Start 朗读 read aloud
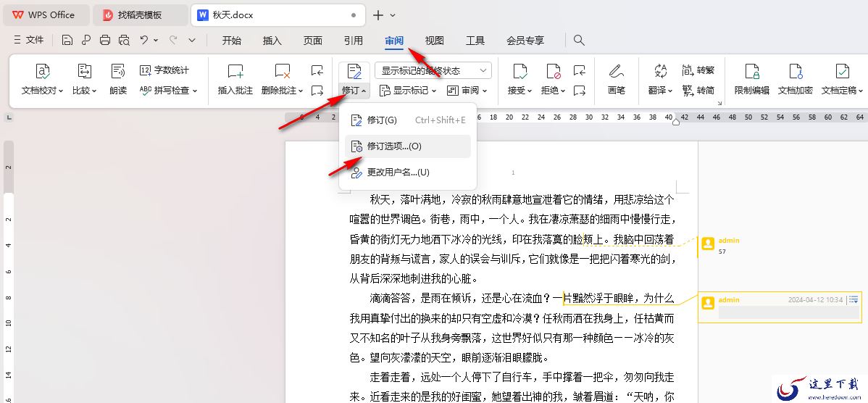Viewport: 868px width, 403px height. 118,80
